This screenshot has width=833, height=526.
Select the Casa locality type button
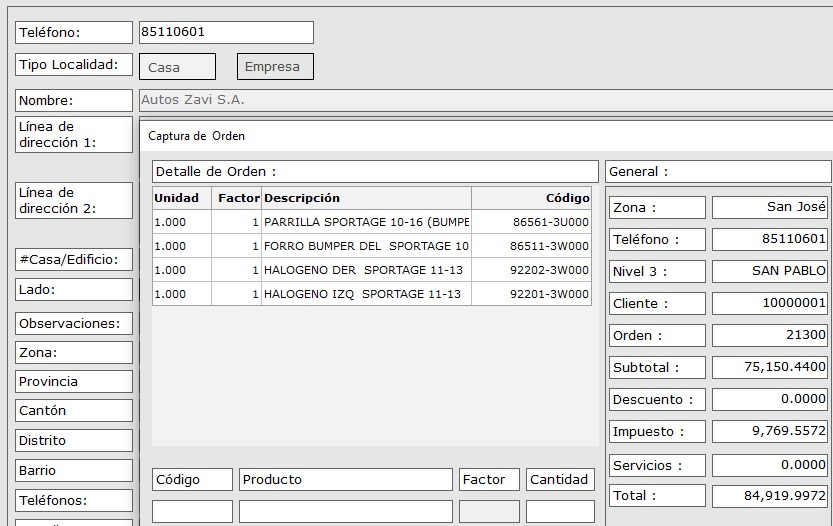(177, 67)
